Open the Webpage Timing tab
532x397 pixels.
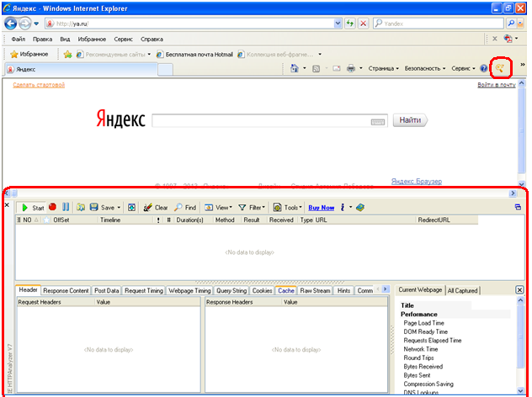[189, 290]
